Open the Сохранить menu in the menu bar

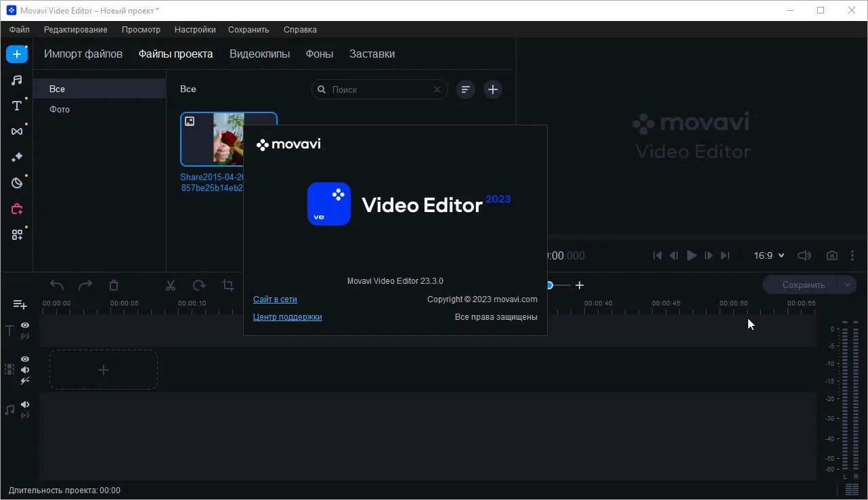tap(248, 30)
